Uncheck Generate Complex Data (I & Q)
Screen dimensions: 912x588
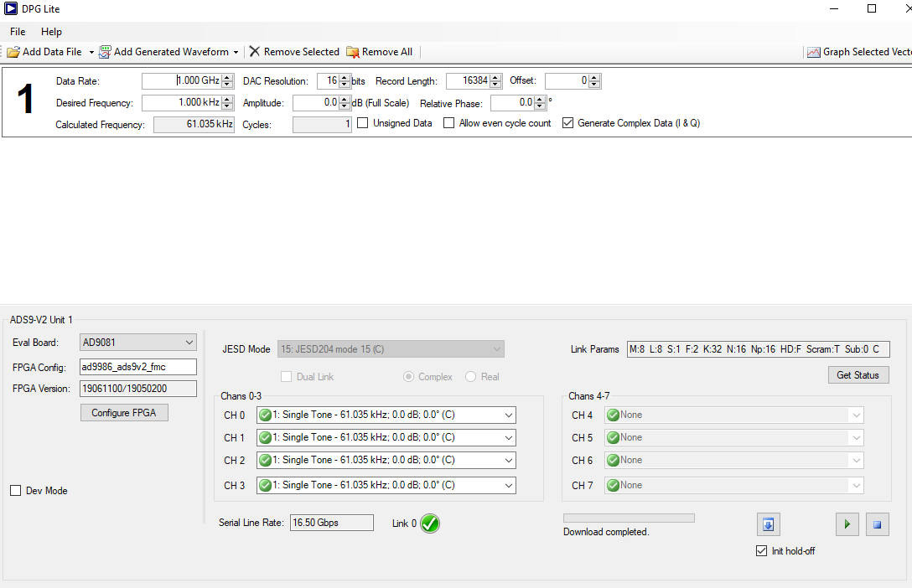point(567,123)
